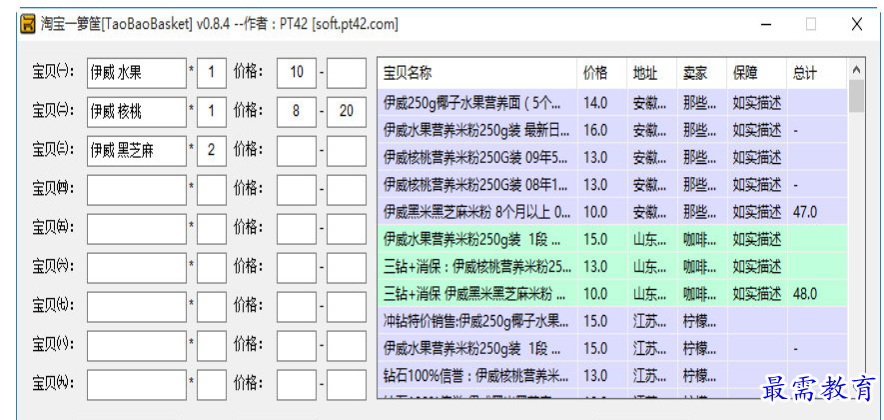884x420 pixels.
Task: Click 柠檬 seller cell in 冲钻特价销售 row
Action: click(701, 321)
